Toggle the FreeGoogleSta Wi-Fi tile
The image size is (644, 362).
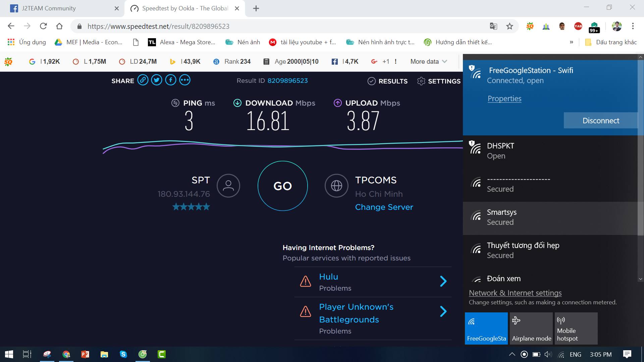[486, 328]
